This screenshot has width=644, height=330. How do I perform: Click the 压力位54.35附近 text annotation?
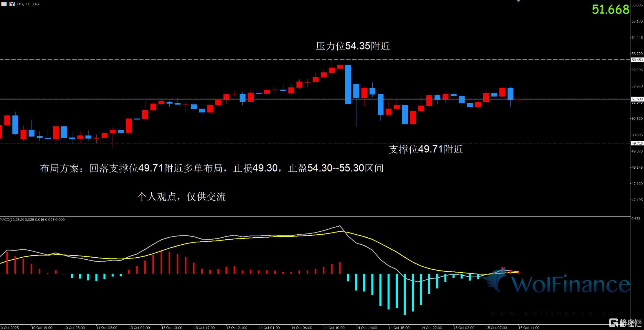pyautogui.click(x=353, y=46)
